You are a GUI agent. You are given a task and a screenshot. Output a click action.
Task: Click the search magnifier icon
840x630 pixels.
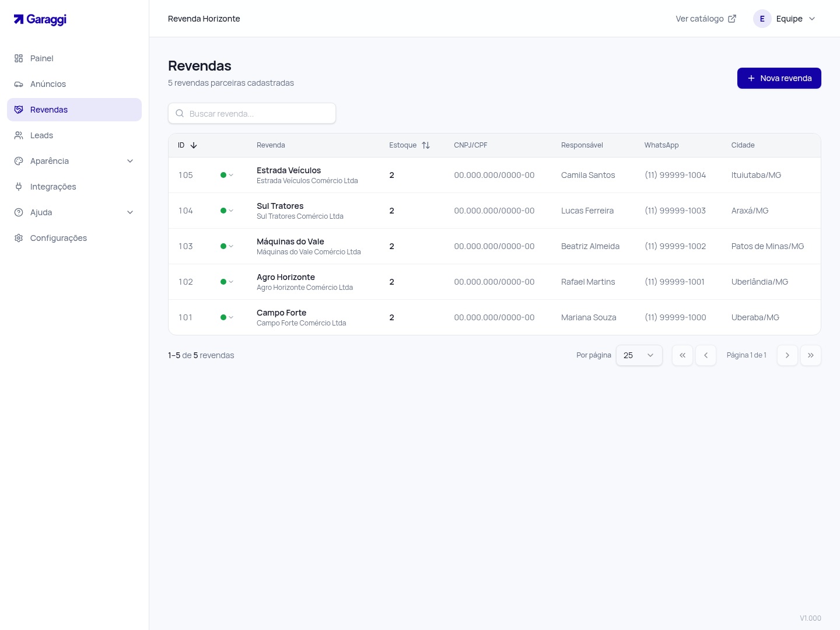[180, 113]
